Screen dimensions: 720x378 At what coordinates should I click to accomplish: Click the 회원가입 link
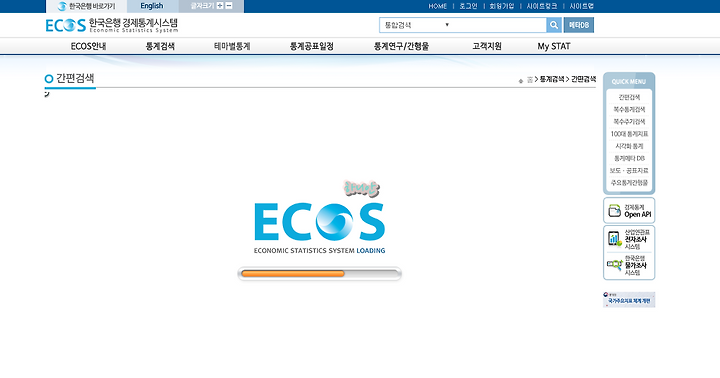(502, 6)
